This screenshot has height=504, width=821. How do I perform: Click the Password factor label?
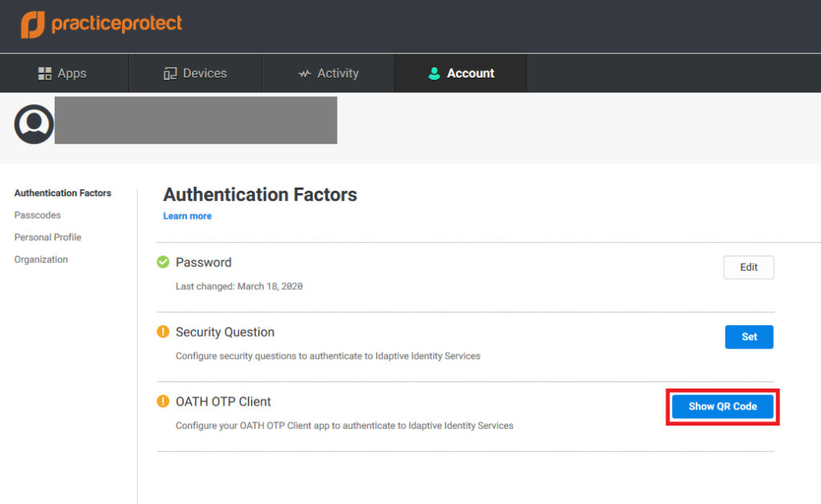pyautogui.click(x=204, y=262)
